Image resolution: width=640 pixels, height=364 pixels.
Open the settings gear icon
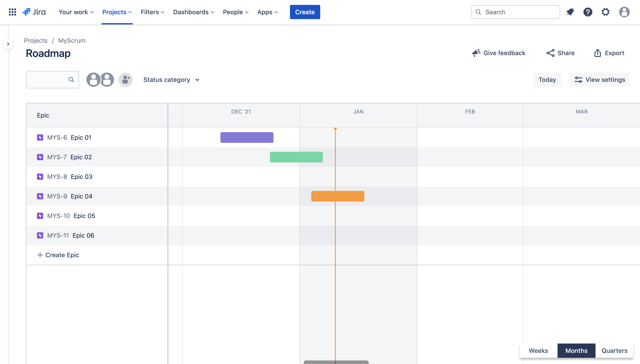point(605,12)
